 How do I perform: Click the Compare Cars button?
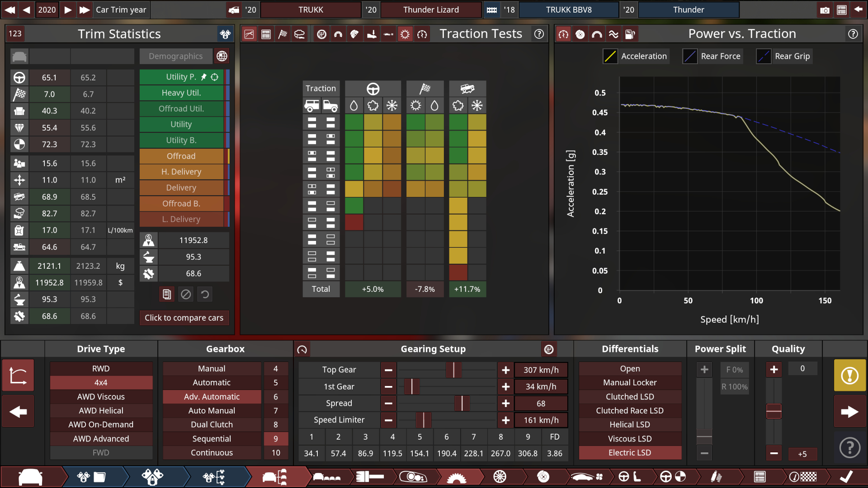click(x=184, y=317)
